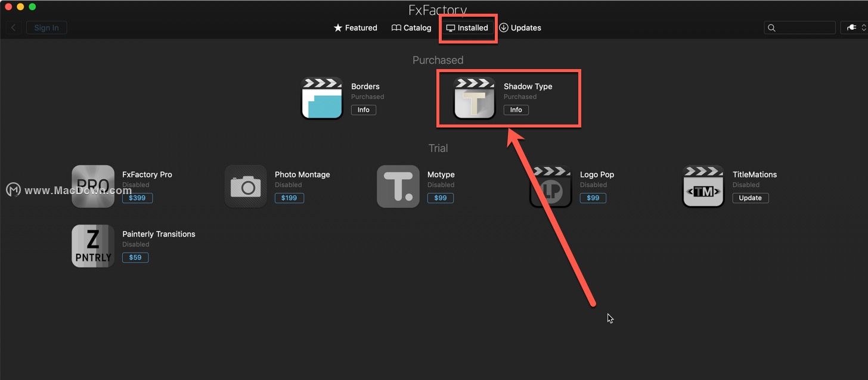The width and height of the screenshot is (868, 380).
Task: Click the "Shadow Type" product name
Action: coord(528,86)
